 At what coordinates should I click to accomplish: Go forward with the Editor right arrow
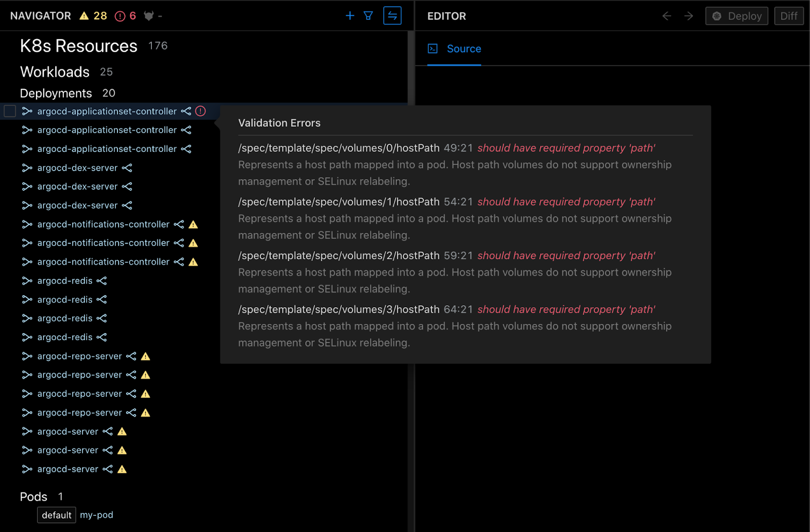tap(688, 16)
